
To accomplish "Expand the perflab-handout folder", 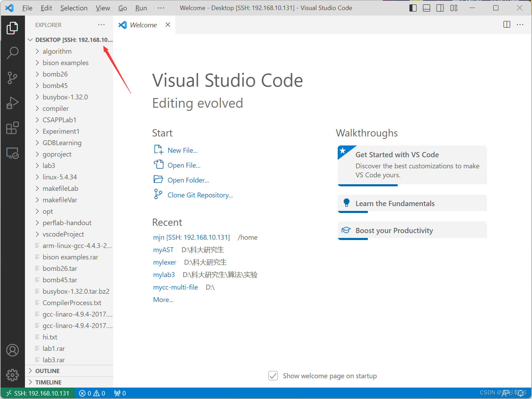I will [69, 223].
